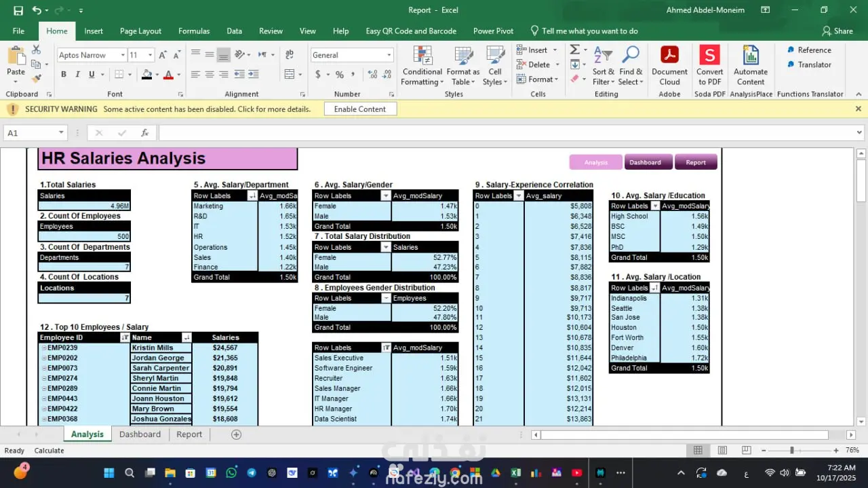Viewport: 868px width, 488px height.
Task: Increase font size with larger A icon
Action: [x=164, y=55]
